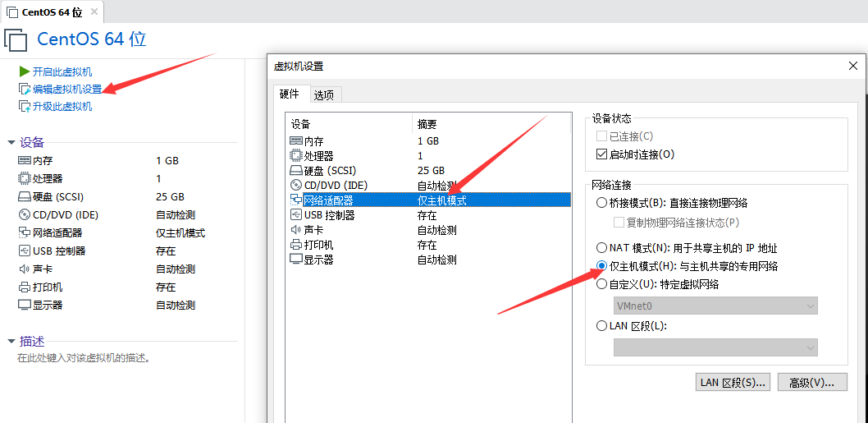Click the 编辑虚拟机设置 link

click(x=67, y=89)
